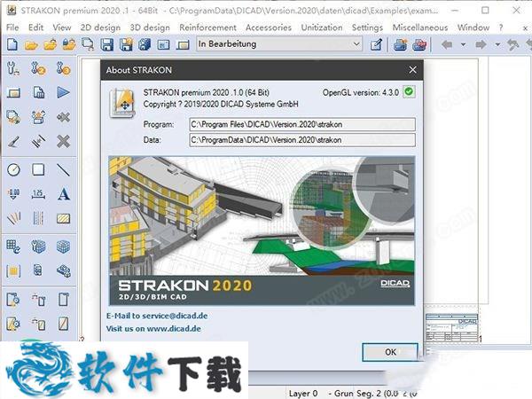Click the blue play triangle icon
532x399 pixels.
(64, 92)
